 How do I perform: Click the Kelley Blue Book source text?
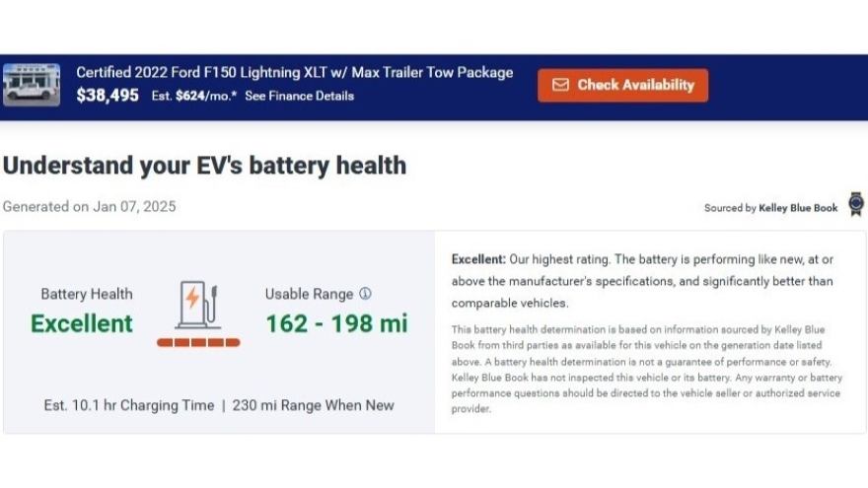[x=798, y=208]
